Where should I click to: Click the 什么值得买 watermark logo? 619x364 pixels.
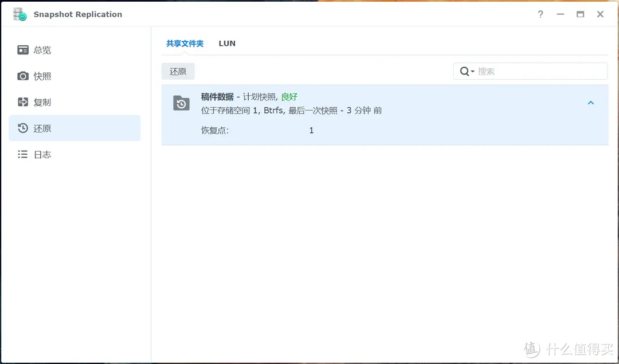(x=567, y=349)
